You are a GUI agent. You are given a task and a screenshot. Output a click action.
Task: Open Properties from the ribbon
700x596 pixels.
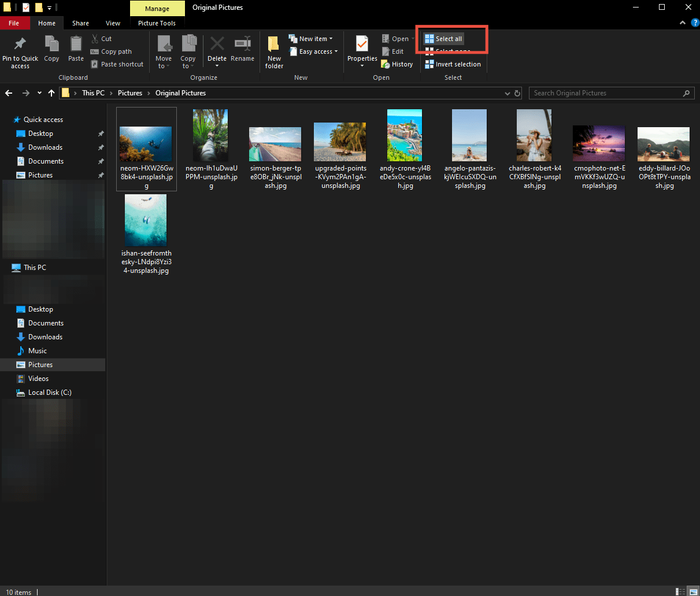tap(362, 45)
